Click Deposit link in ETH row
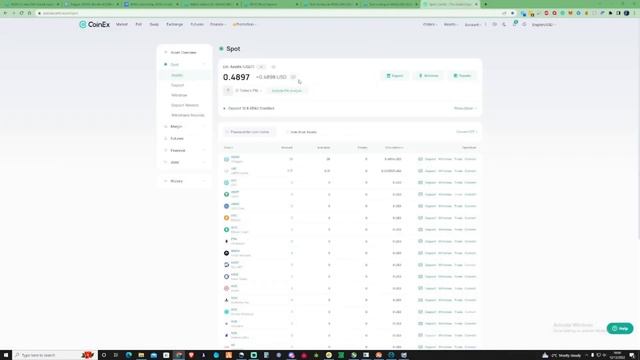The height and width of the screenshot is (360, 640). click(x=430, y=241)
